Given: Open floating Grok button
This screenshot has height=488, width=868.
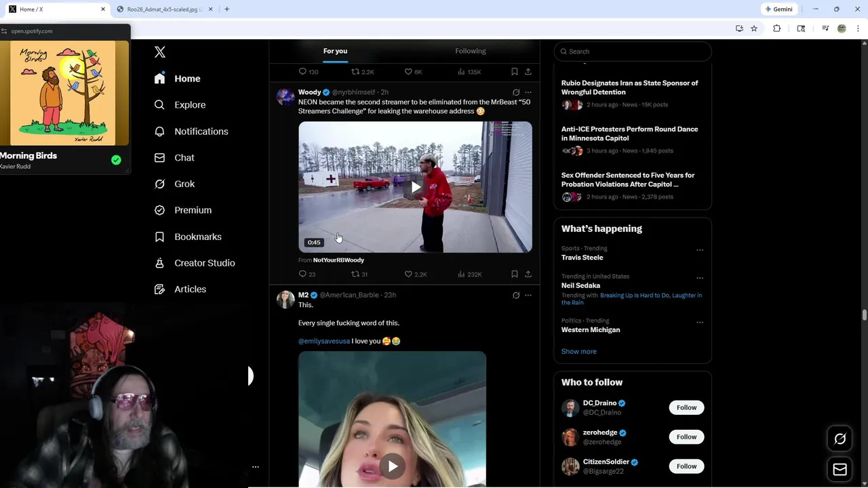Looking at the screenshot, I should [x=840, y=439].
